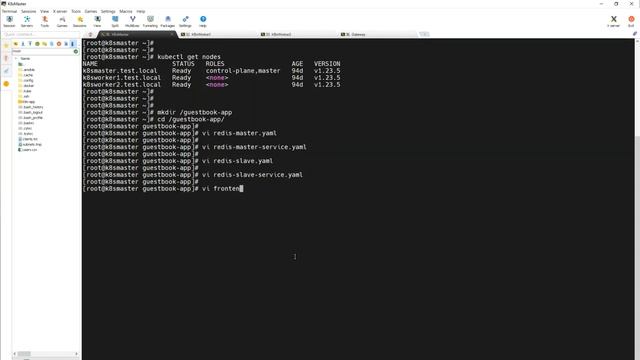Select the parent directory entry
640x360 pixels.
pyautogui.click(x=20, y=64)
